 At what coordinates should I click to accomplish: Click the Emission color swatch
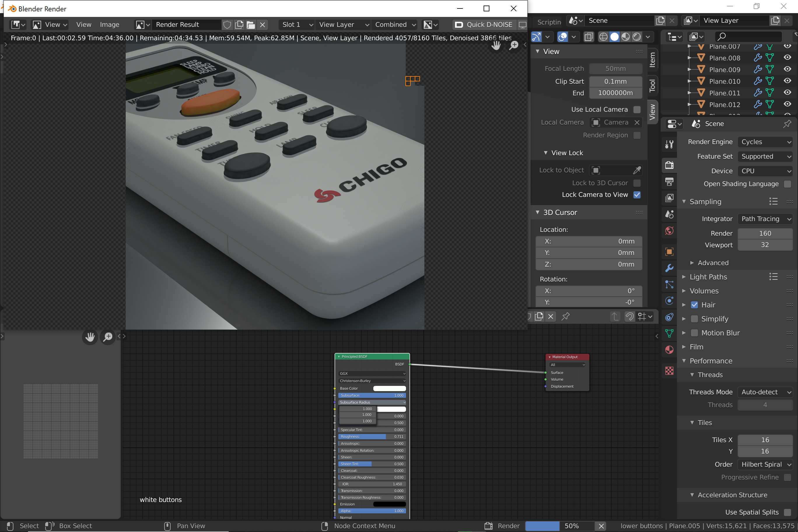[389, 504]
